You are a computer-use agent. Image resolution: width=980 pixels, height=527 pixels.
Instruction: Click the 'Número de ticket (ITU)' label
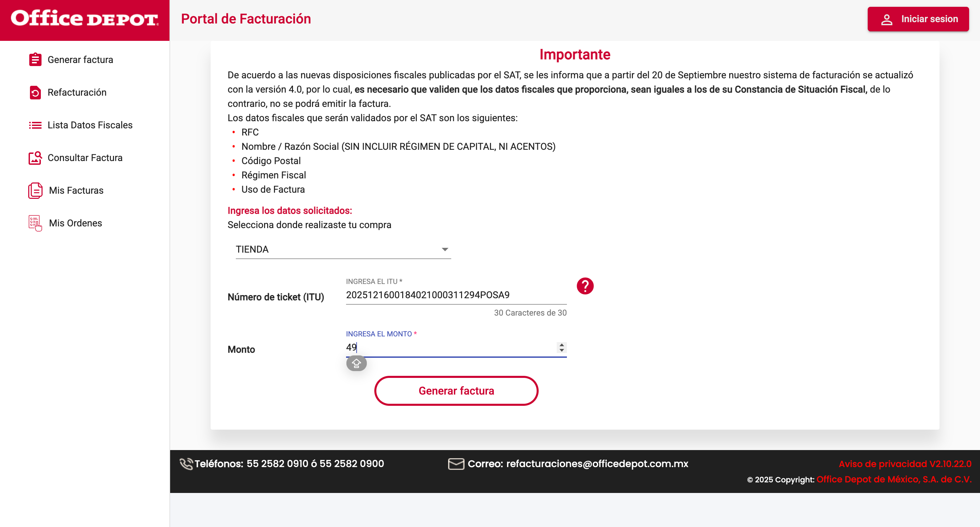(x=276, y=297)
